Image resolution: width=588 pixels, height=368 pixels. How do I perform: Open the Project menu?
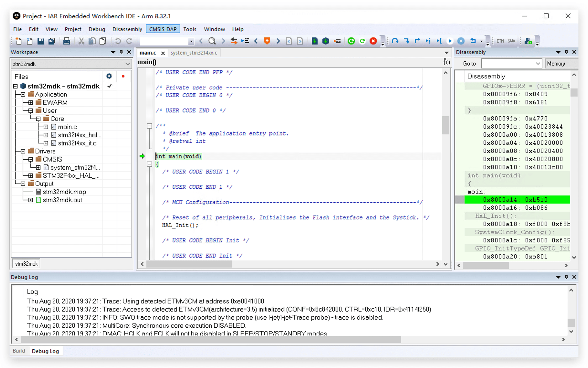click(x=73, y=29)
